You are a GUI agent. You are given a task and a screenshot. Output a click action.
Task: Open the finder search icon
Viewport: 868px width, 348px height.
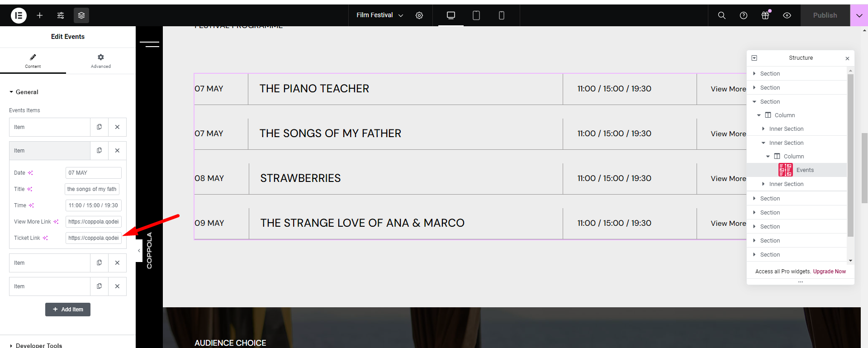coord(722,15)
